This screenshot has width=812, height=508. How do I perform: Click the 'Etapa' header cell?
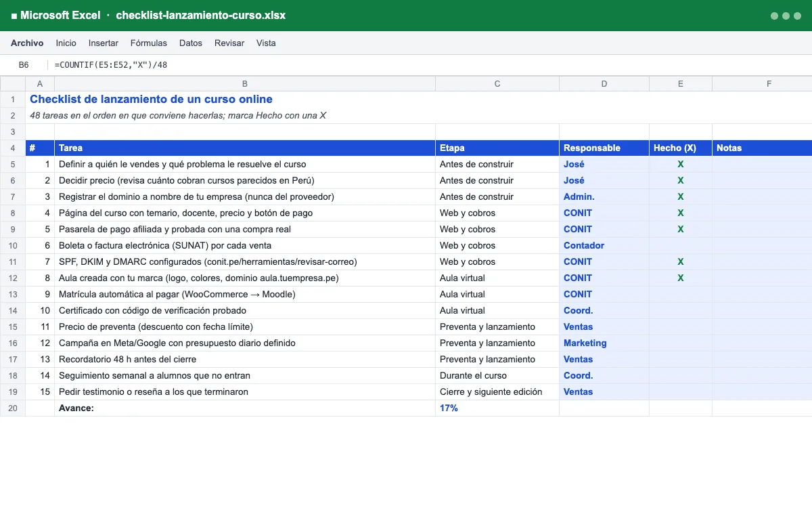[497, 148]
